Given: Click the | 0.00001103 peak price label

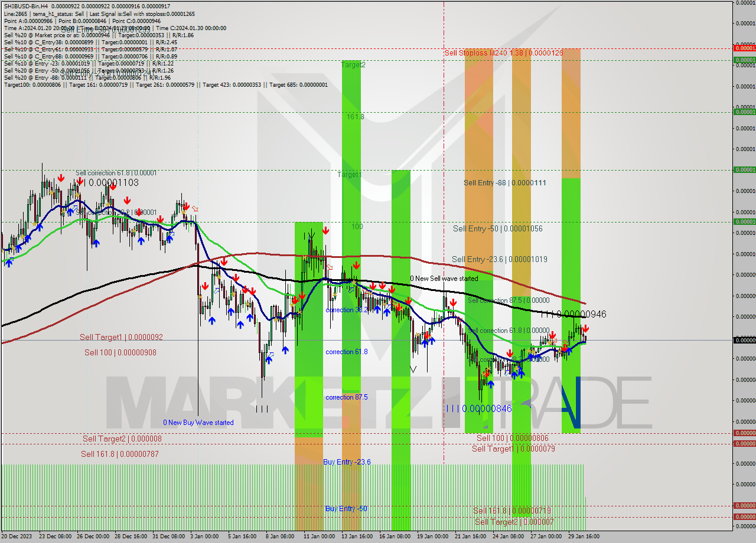Looking at the screenshot, I should click(x=111, y=183).
